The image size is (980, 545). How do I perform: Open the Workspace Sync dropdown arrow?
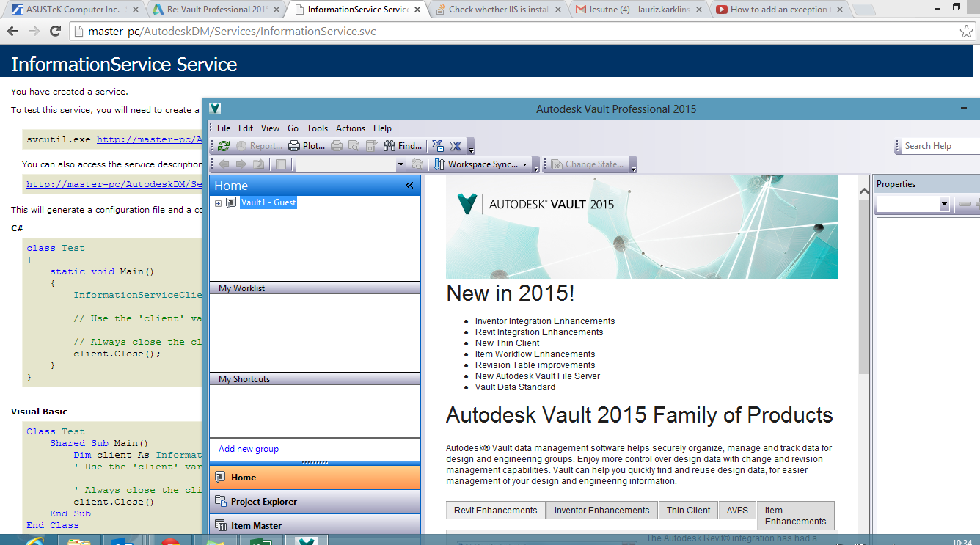[x=525, y=164]
